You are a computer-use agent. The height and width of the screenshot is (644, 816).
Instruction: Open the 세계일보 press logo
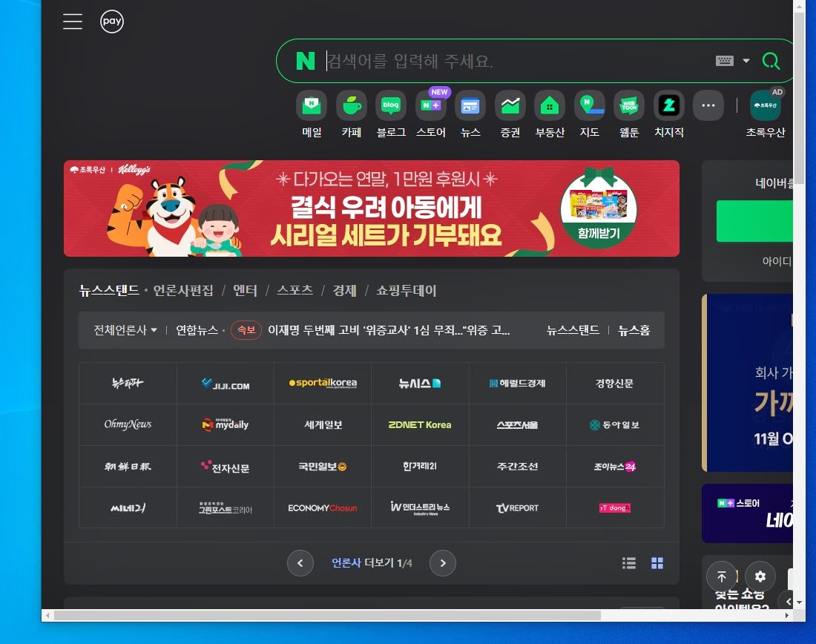point(323,425)
